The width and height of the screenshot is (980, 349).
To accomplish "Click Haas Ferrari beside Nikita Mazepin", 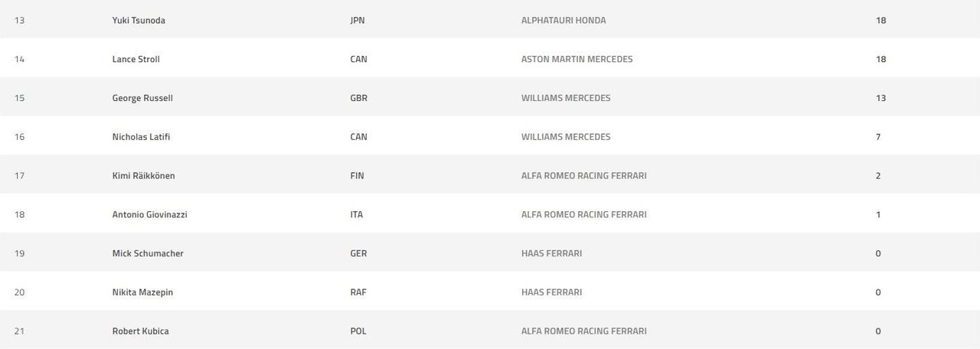I will [551, 292].
